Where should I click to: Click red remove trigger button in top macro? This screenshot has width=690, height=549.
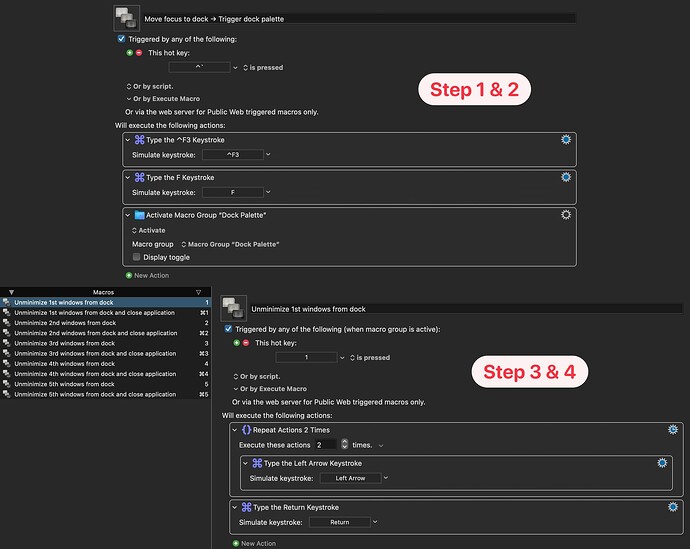point(138,52)
